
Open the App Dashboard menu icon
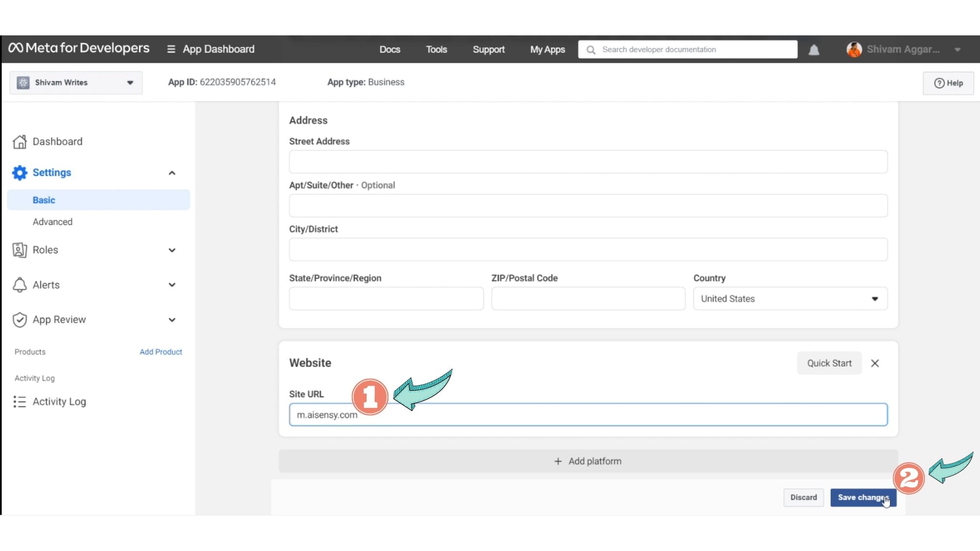point(171,49)
